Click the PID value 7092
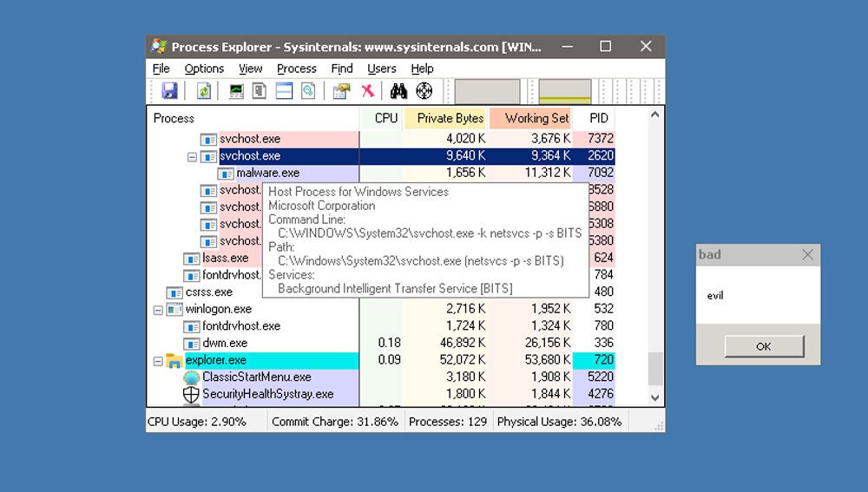Viewport: 868px width, 492px height. [x=601, y=174]
